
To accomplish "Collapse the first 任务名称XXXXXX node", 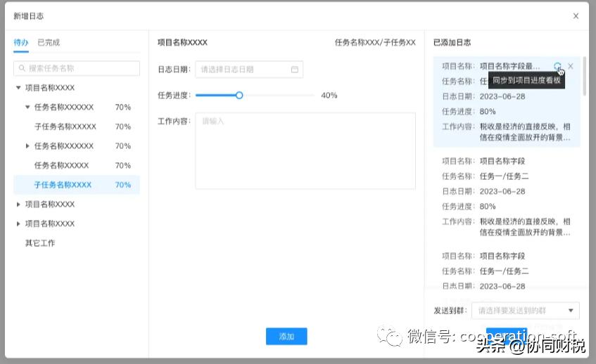I will click(x=27, y=107).
